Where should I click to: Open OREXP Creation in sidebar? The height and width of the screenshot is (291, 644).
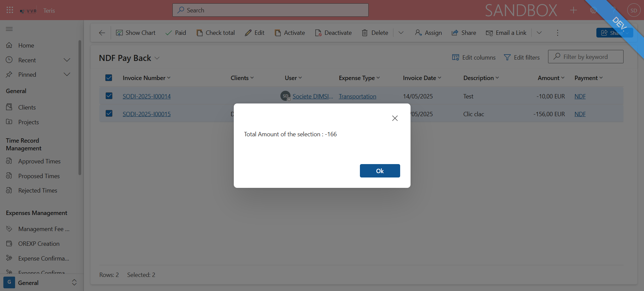pos(39,243)
